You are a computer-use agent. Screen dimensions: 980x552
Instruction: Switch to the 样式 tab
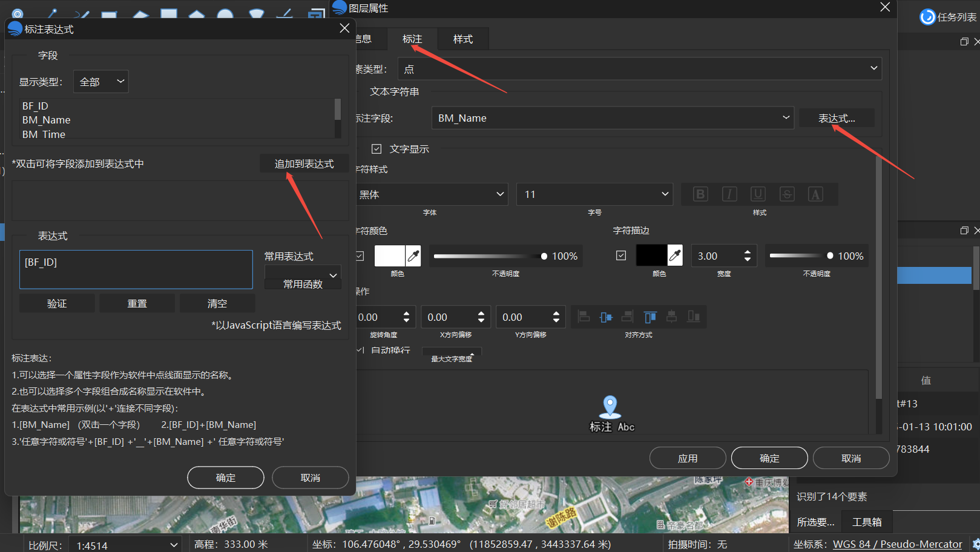pyautogui.click(x=462, y=38)
